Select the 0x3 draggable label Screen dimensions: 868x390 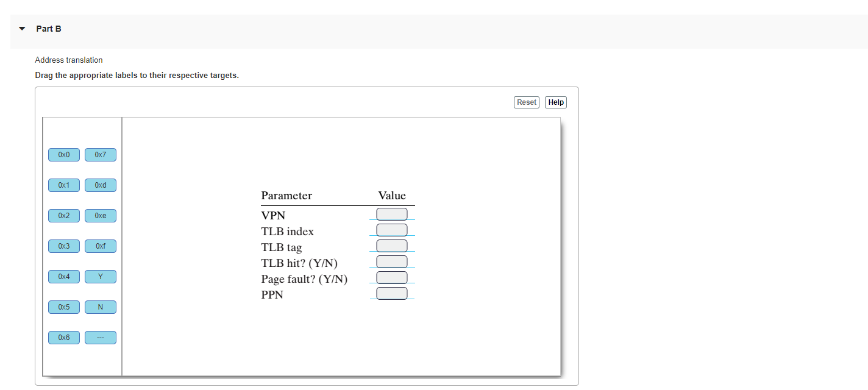coord(63,246)
